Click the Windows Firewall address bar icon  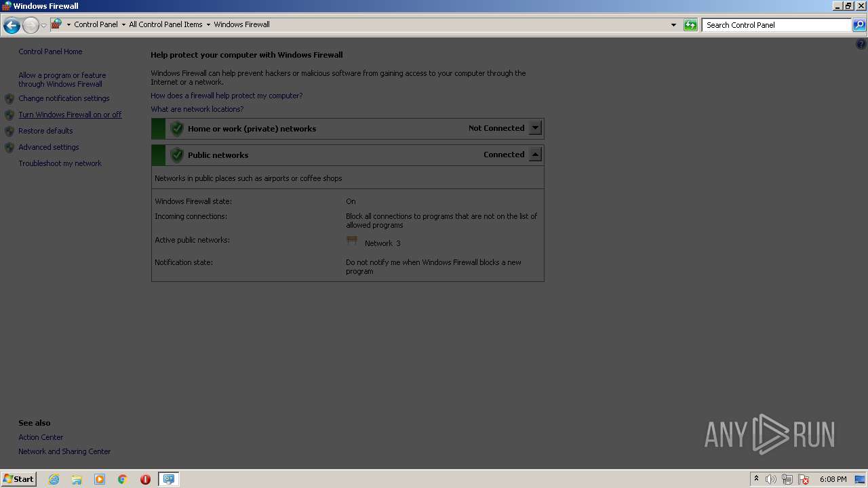coord(56,24)
